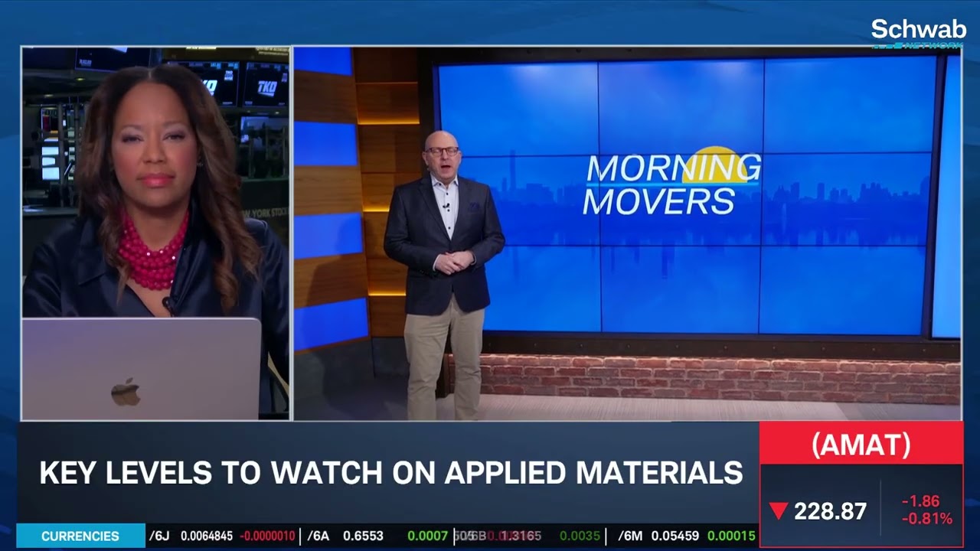Click the /6J futures symbol in ticker
Viewport: 980px width, 551px height.
(x=159, y=536)
